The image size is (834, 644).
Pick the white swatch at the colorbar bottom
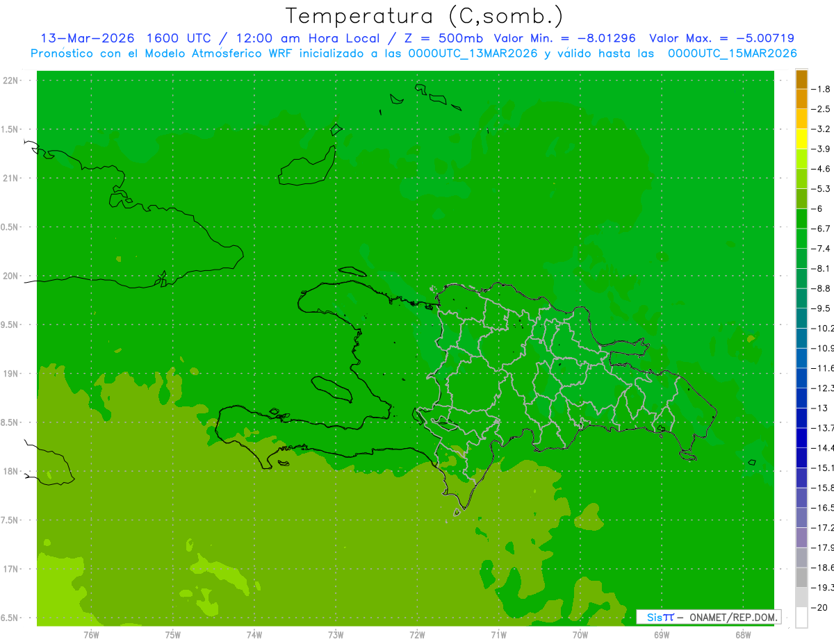click(801, 618)
